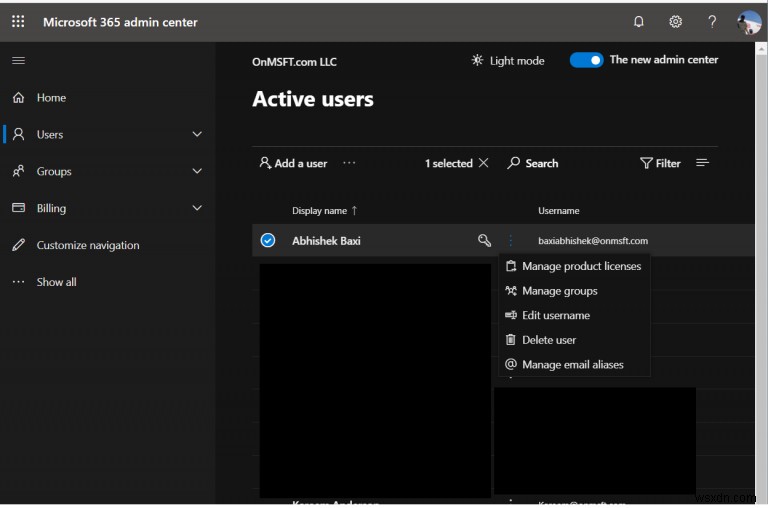
Task: Click the Groups people icon
Action: point(19,171)
